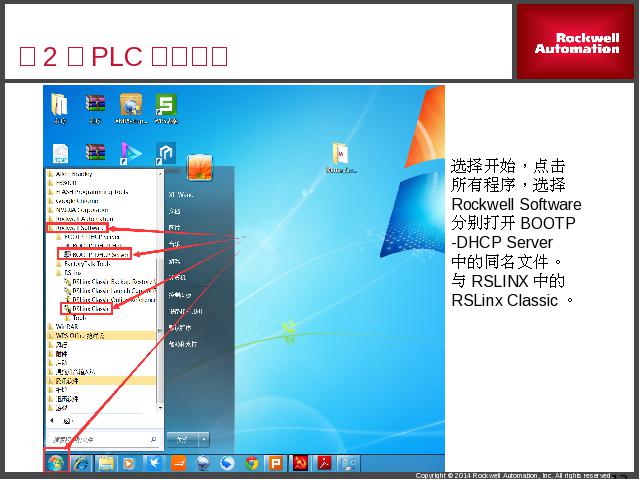Click the network computers taskbar icon
This screenshot has width=640, height=480.
349,463
